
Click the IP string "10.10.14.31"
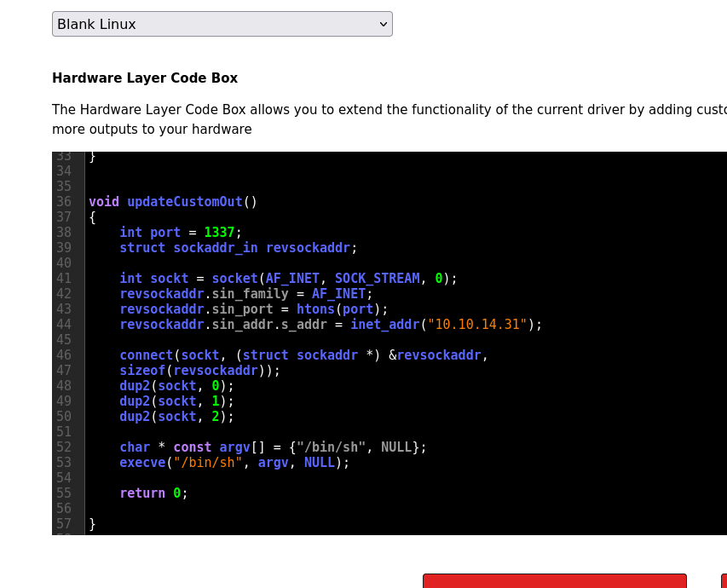coord(477,324)
